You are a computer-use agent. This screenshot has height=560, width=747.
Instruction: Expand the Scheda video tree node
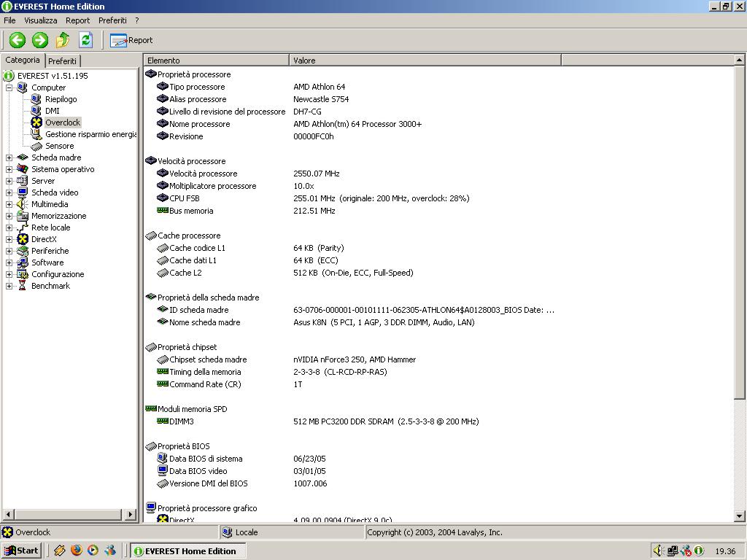(x=9, y=192)
